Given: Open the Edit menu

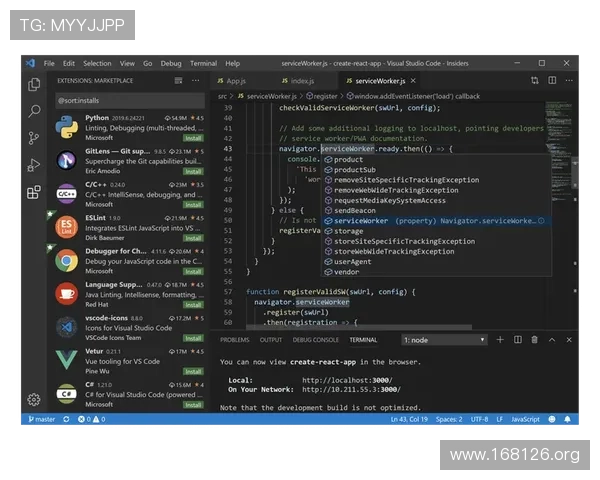Looking at the screenshot, I should tap(68, 64).
